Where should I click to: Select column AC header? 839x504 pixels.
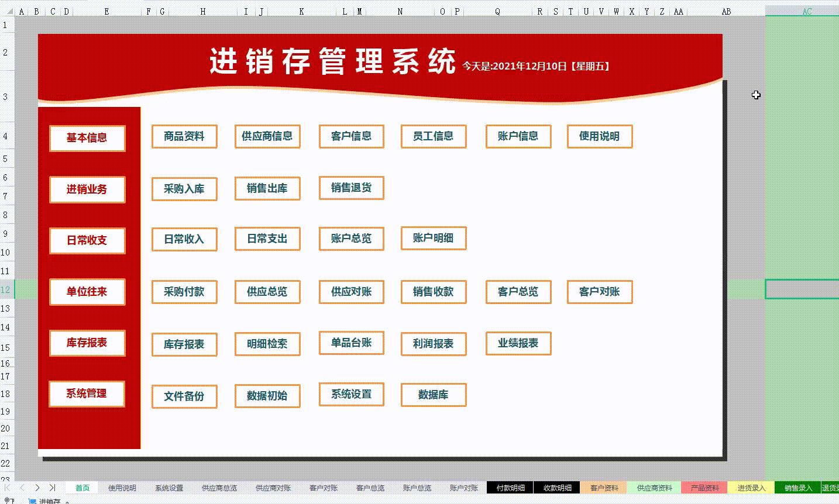[x=807, y=11]
